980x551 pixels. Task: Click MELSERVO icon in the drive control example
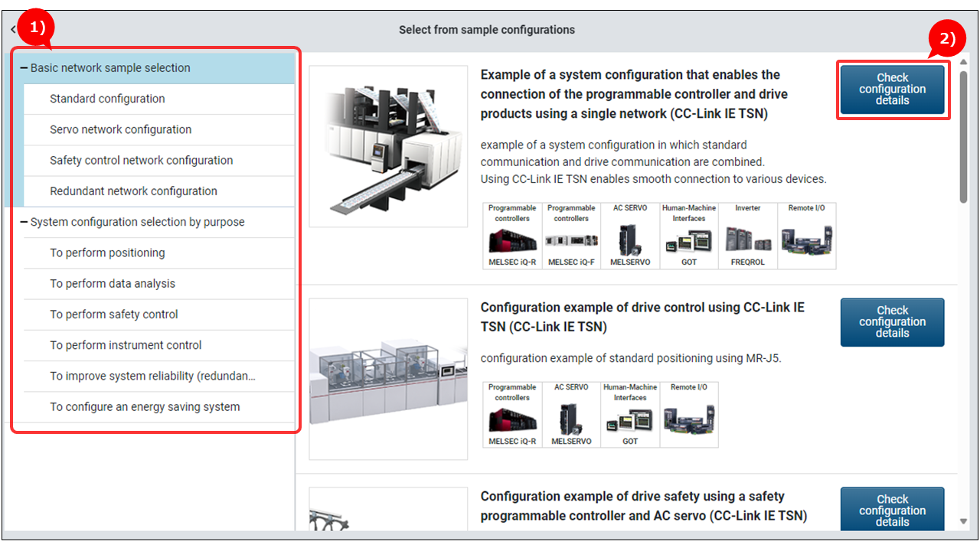(571, 414)
